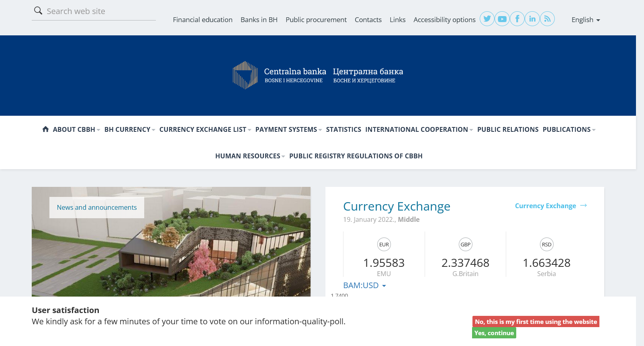Follow the Currency Exchange arrow link
This screenshot has height=346, width=644.
coord(551,206)
